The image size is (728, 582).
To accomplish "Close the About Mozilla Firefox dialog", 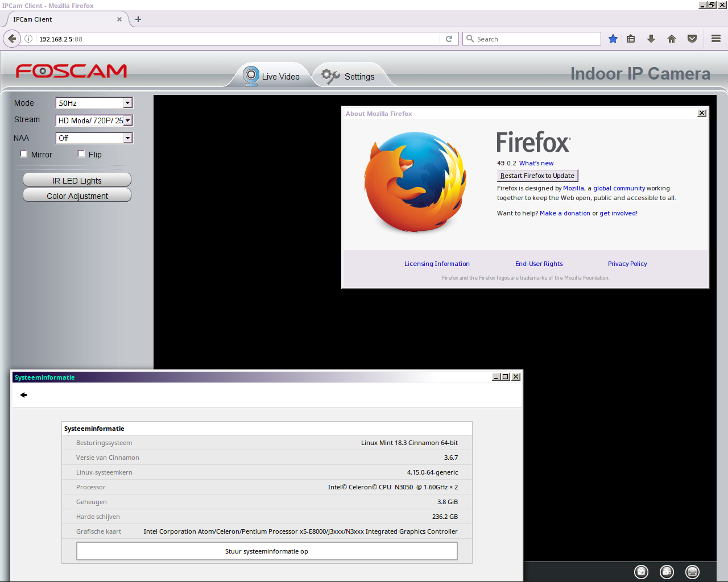I will 702,113.
